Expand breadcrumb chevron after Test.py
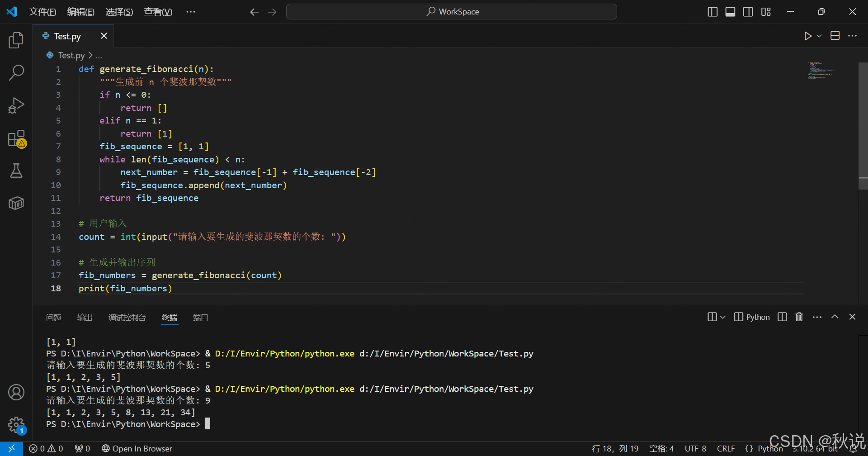The image size is (868, 456). click(x=90, y=55)
